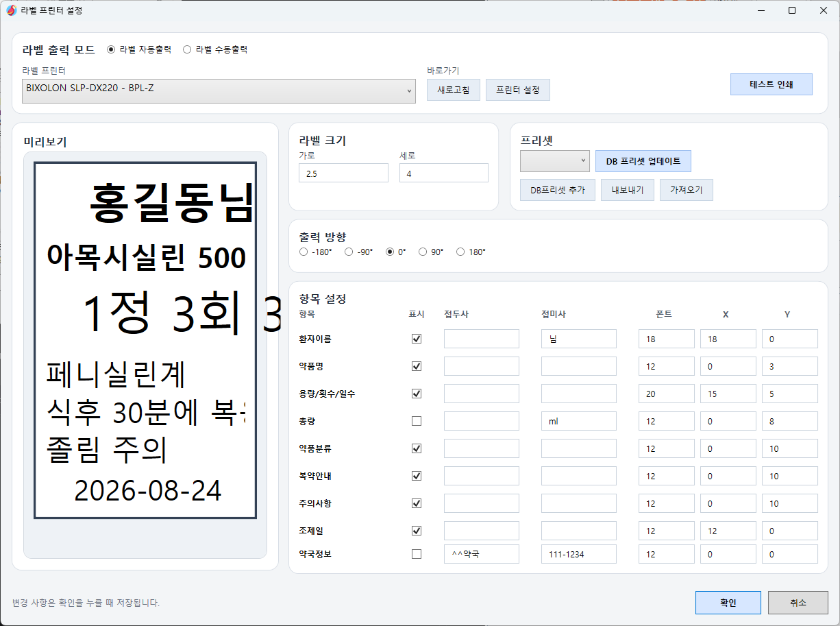840x626 pixels.
Task: Click DB 프리셋 업데이트 button
Action: pyautogui.click(x=643, y=161)
